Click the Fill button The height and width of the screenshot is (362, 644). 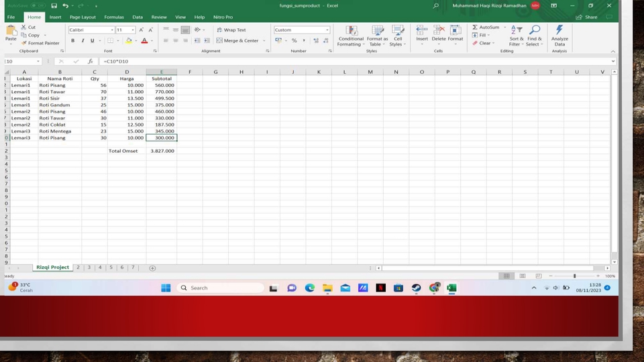(x=480, y=36)
